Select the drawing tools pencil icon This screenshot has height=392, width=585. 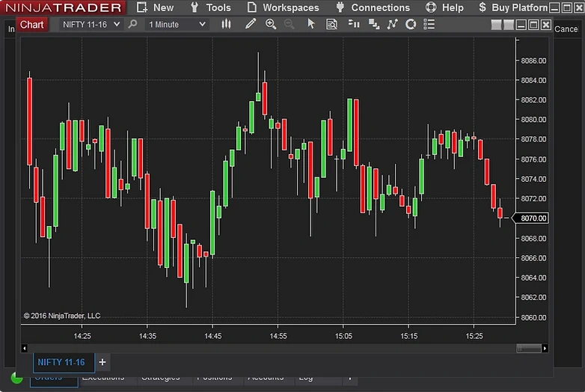click(x=251, y=24)
